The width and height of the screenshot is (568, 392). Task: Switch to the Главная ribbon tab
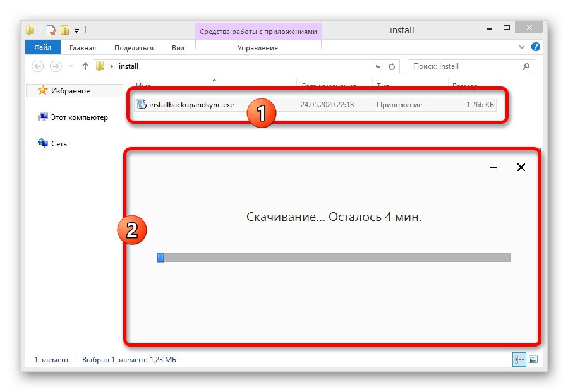click(83, 48)
